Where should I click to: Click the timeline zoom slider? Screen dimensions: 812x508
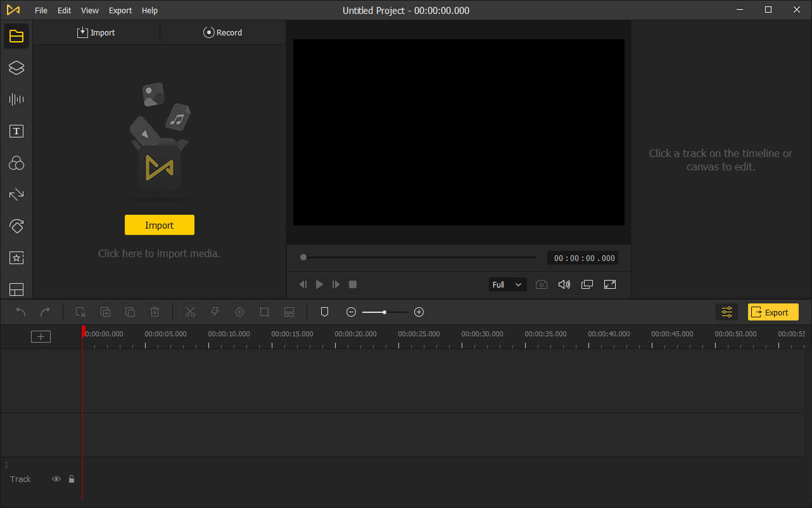click(384, 312)
